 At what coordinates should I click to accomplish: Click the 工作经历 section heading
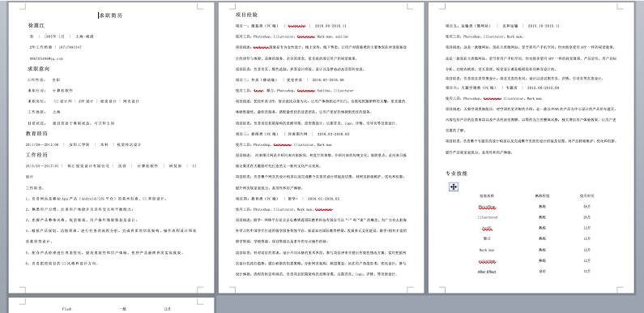[x=36, y=155]
